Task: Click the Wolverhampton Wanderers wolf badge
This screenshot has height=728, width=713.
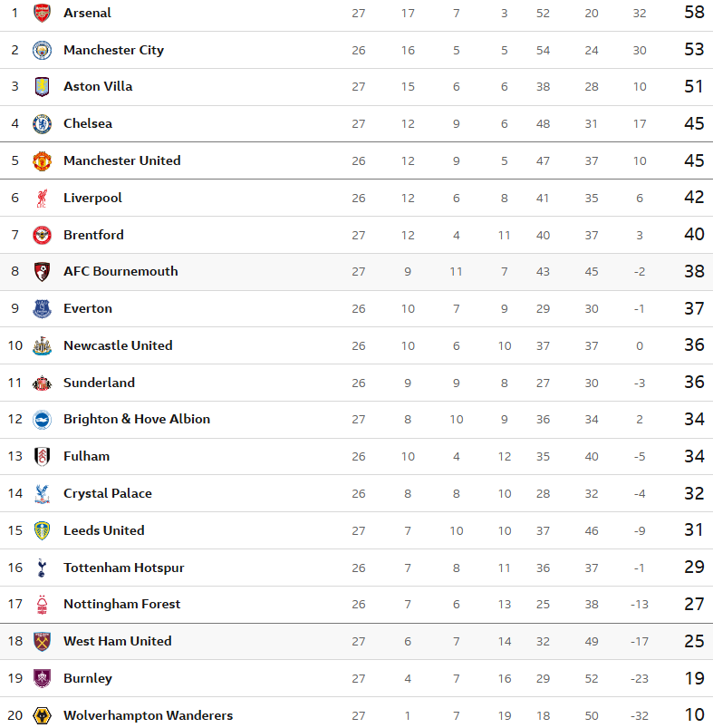Action: tap(42, 715)
